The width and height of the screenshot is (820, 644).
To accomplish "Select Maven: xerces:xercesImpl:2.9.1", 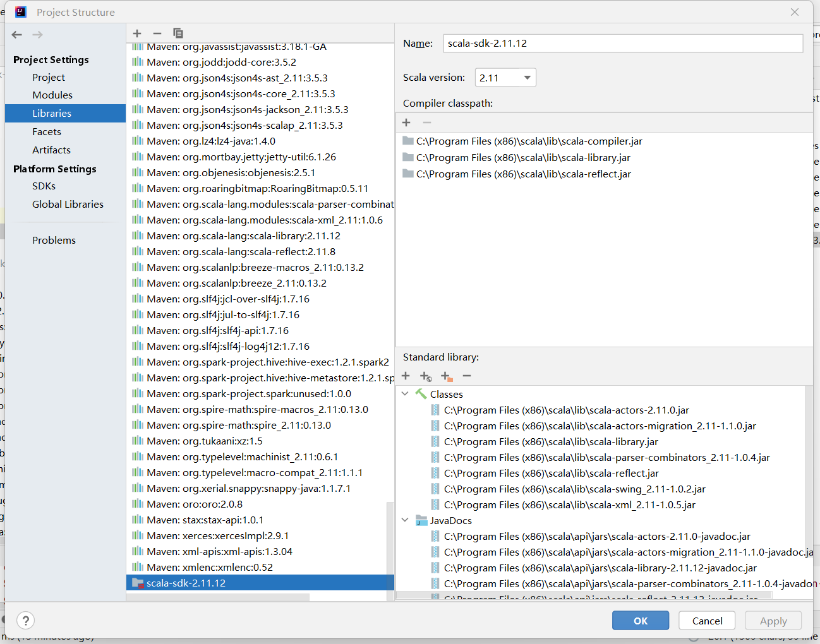I will pyautogui.click(x=256, y=535).
